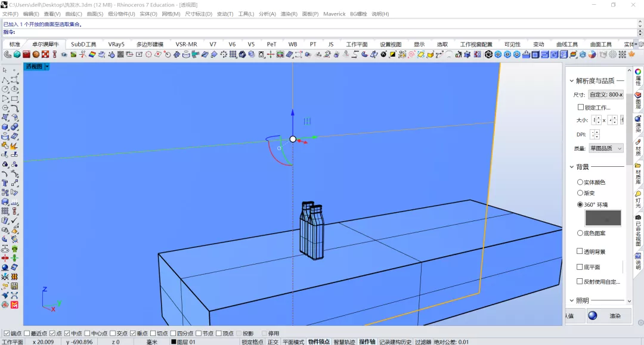The height and width of the screenshot is (345, 644).
Task: Expand the 照明 lighting section
Action: click(x=572, y=301)
